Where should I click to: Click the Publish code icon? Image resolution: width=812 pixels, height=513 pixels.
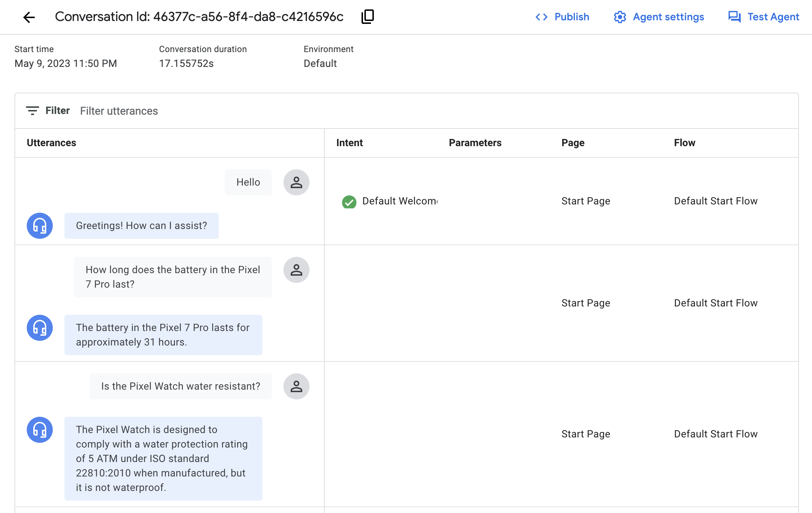tap(542, 17)
